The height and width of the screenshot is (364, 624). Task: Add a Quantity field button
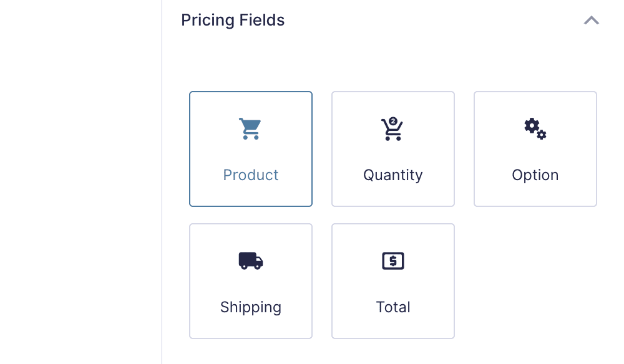coord(392,150)
